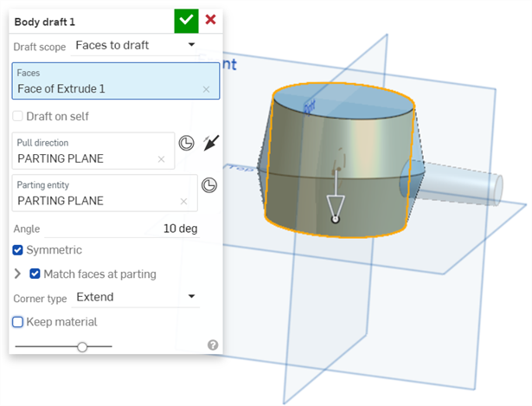Cancel the Body draft with red X
532x406 pixels.
(x=210, y=20)
